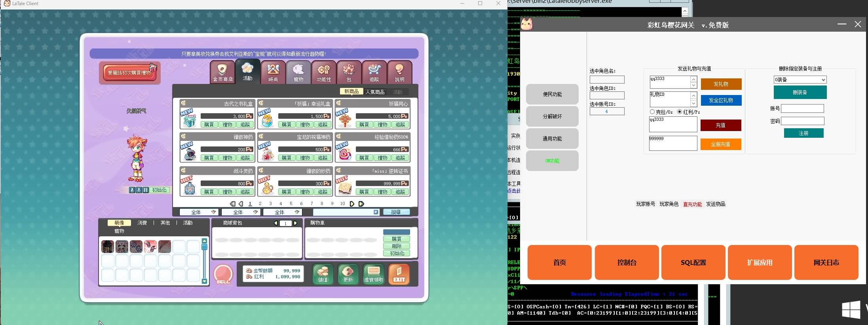Switch to the 功能性 items tab
The image size is (868, 325).
324,72
